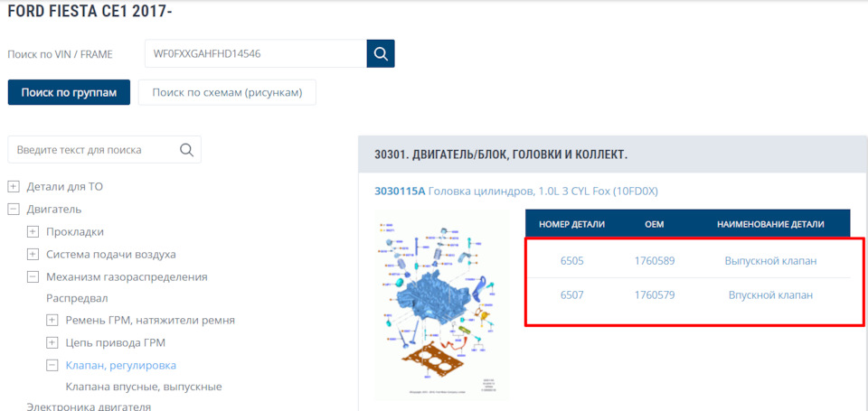The height and width of the screenshot is (411, 868).
Task: Select 'Ремень ГРМ, натяжители ремня'
Action: coord(150,321)
